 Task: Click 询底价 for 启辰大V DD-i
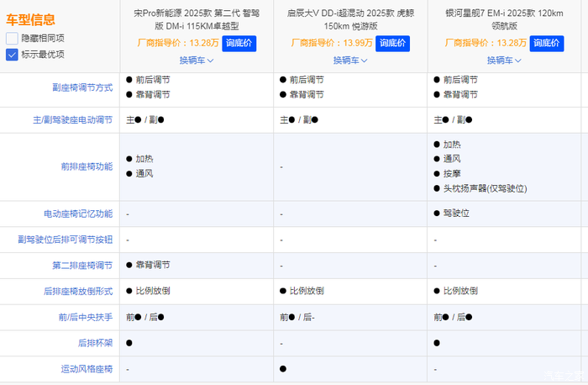pyautogui.click(x=392, y=43)
